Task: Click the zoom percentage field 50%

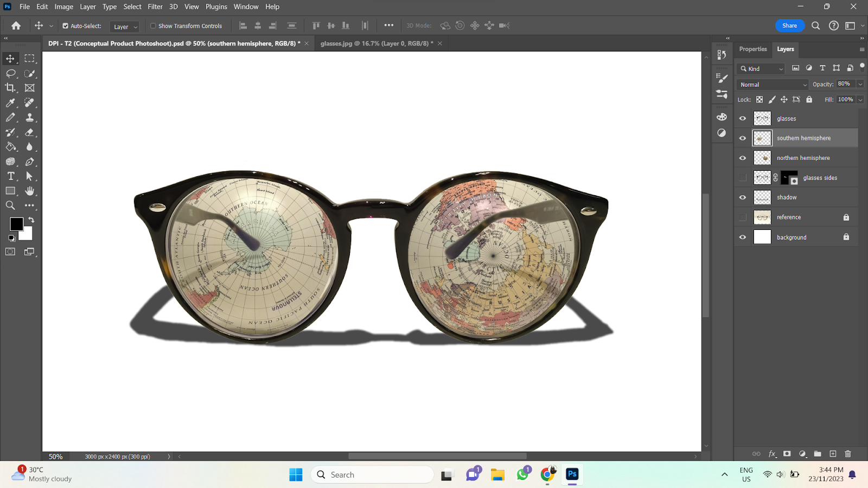Action: (56, 457)
